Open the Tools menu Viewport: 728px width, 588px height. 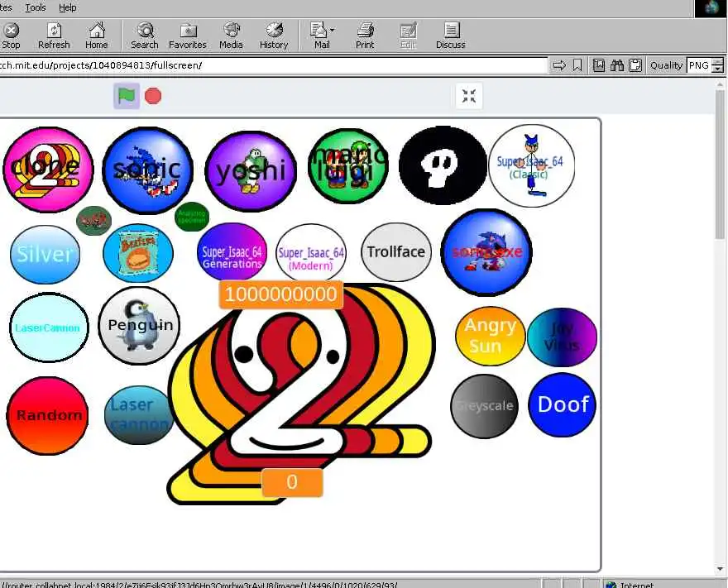pos(36,7)
